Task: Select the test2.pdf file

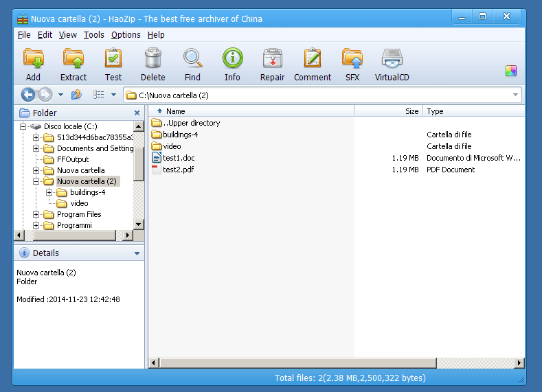Action: coord(178,170)
